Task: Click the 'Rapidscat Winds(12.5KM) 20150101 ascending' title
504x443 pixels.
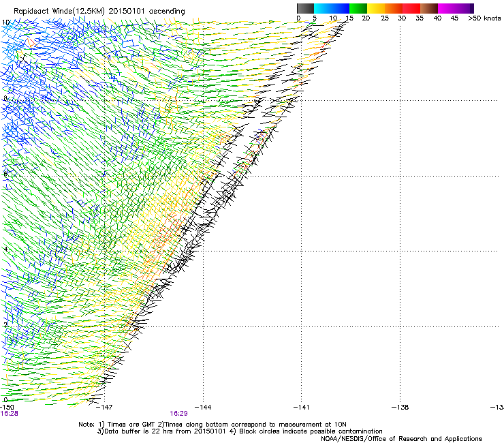Action: click(x=99, y=12)
